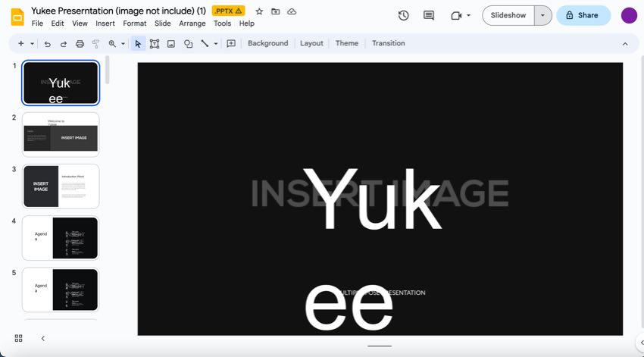Viewport: 644px width, 357px height.
Task: Open the Arrange menu
Action: pos(192,23)
